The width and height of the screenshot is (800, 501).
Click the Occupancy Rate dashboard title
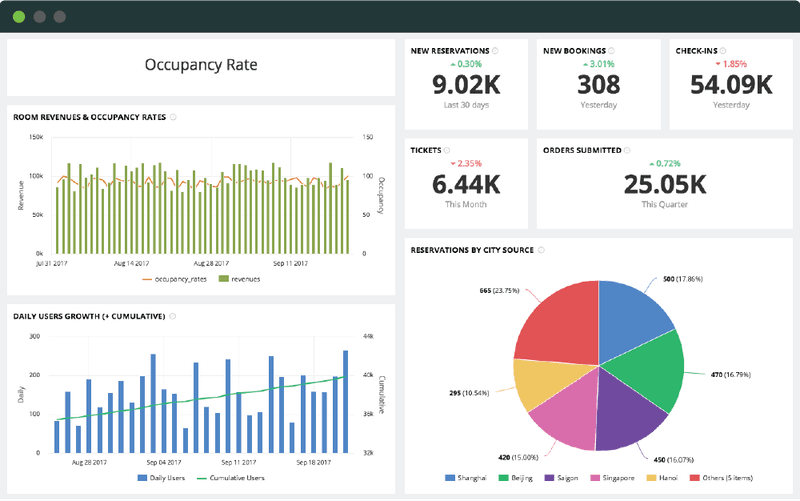pyautogui.click(x=201, y=66)
